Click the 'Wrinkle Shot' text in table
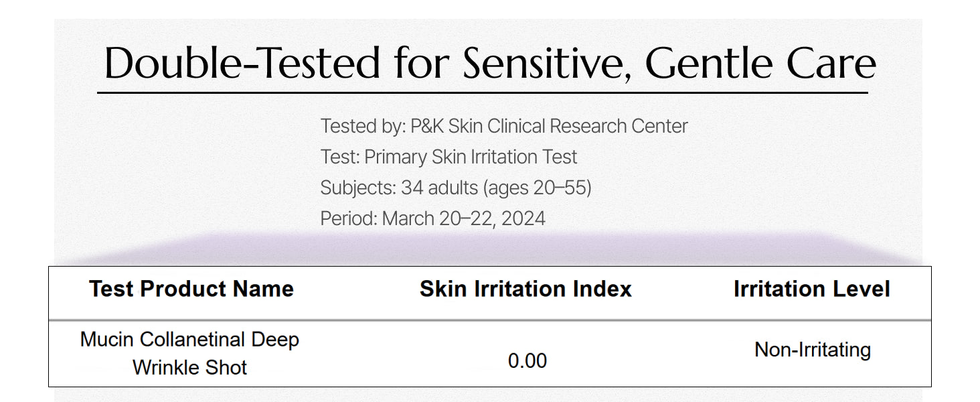980x402 pixels. pos(189,367)
